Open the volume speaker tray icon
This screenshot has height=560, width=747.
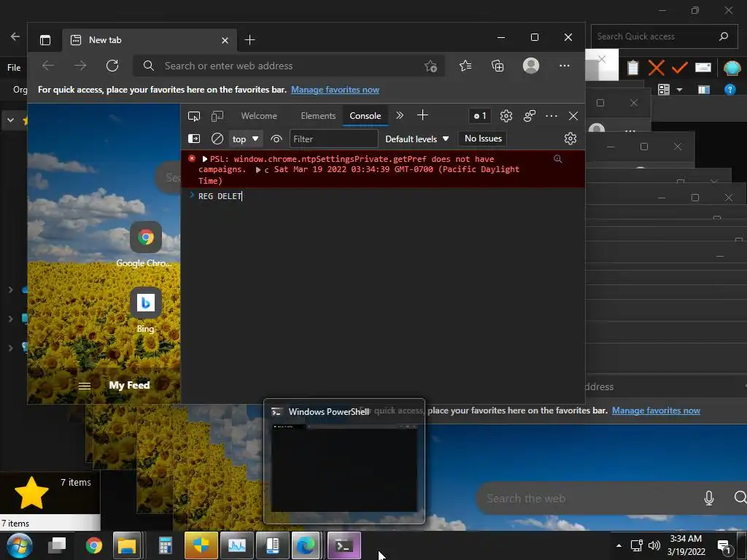click(654, 545)
